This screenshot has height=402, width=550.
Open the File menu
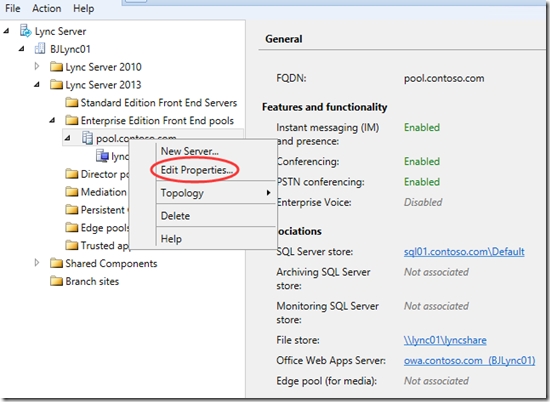[13, 8]
